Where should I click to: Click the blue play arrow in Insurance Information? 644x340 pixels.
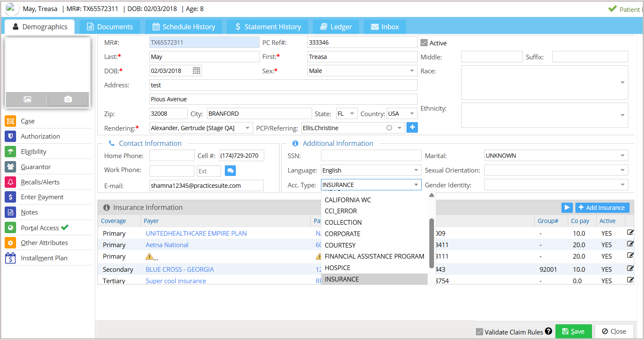coord(567,207)
